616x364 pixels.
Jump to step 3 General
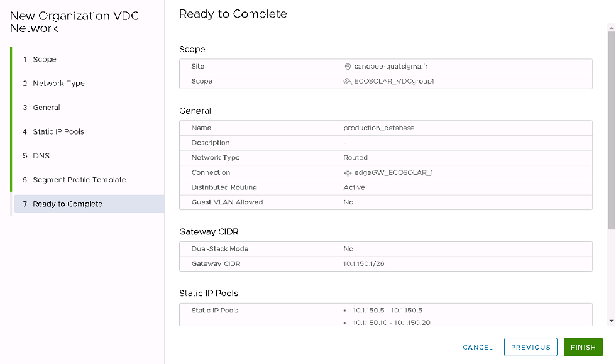(x=46, y=108)
